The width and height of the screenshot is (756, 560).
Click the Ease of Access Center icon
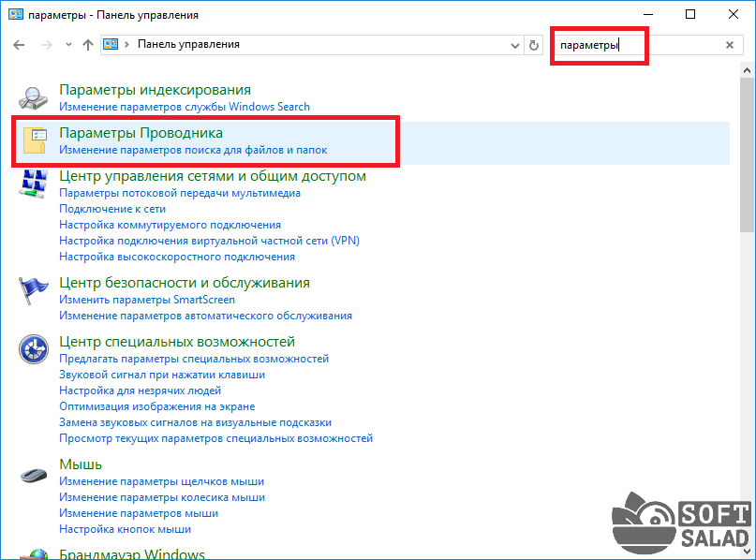pyautogui.click(x=34, y=349)
